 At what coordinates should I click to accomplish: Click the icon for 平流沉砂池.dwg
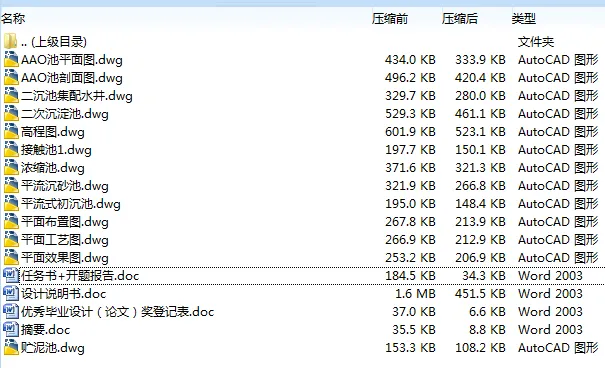click(11, 186)
